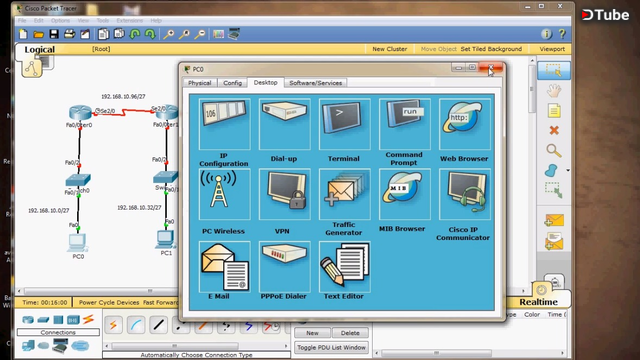Launch the Text Editor
This screenshot has height=360, width=640.
point(344,266)
